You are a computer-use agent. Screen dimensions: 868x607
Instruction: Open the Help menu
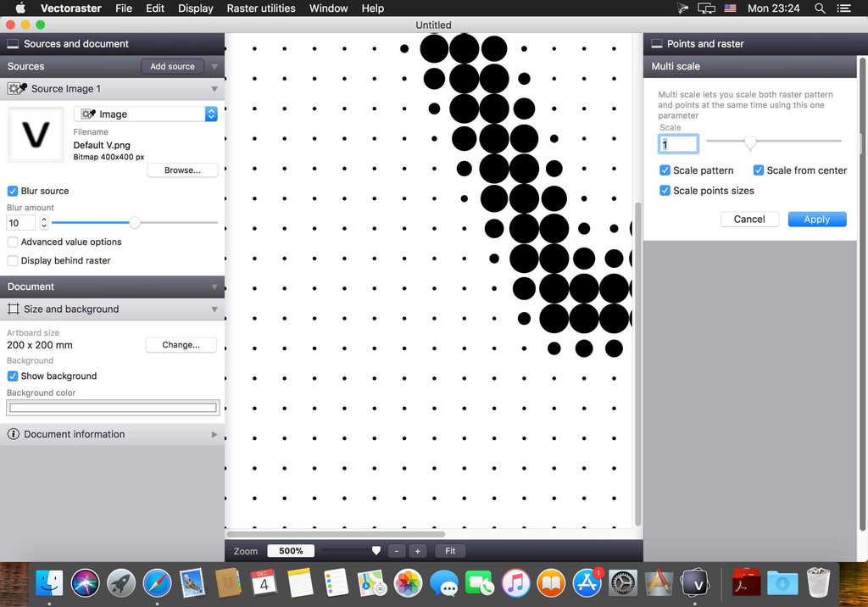click(373, 8)
